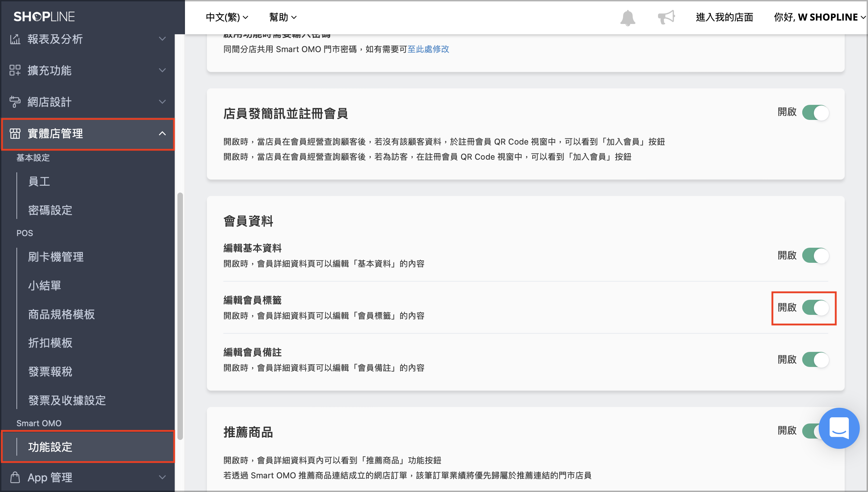Click the 擴充功能 grid icon
This screenshot has width=868, height=492.
(x=15, y=70)
